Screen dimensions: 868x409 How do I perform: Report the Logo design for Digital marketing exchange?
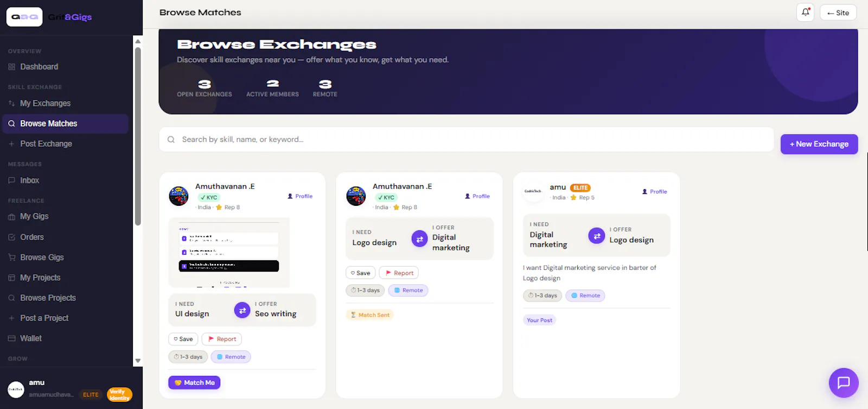tap(399, 273)
